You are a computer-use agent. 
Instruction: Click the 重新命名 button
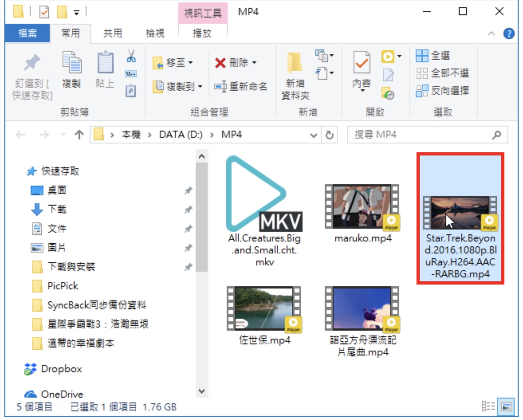point(241,86)
